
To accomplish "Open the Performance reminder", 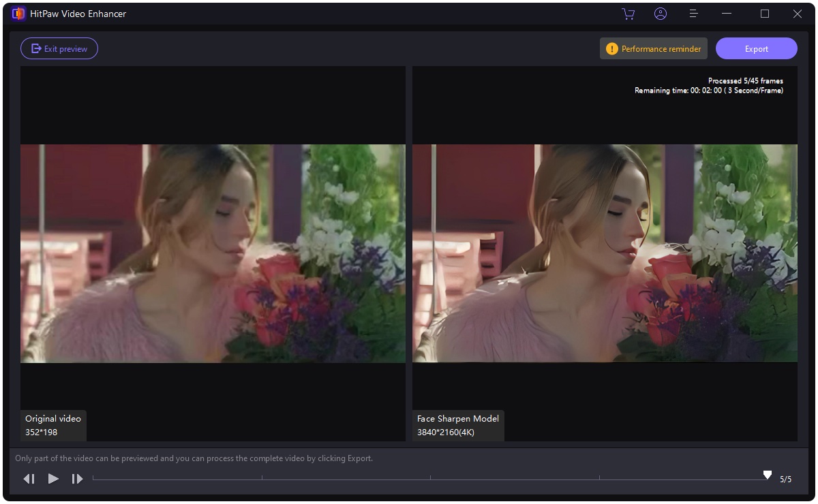I will (x=653, y=48).
